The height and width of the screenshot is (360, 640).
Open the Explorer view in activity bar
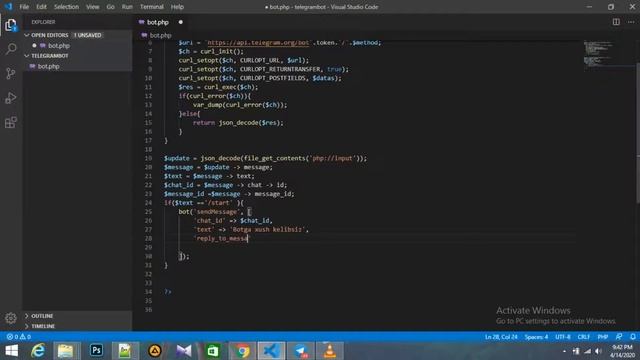tap(11, 25)
